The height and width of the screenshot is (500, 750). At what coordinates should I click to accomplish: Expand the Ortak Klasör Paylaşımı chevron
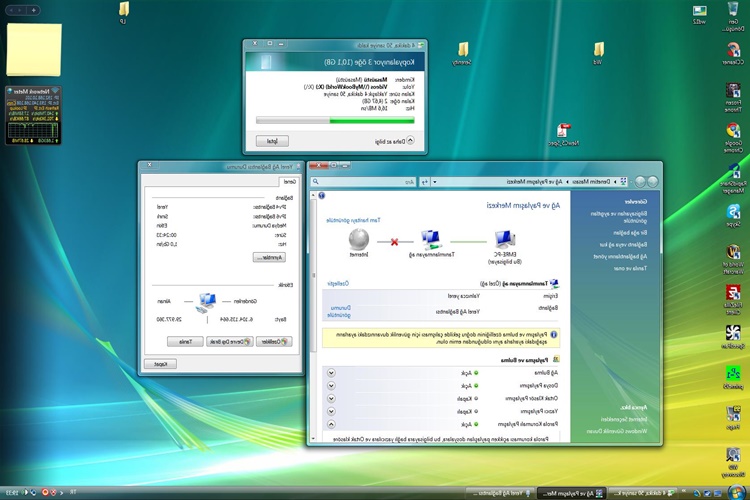[331, 399]
